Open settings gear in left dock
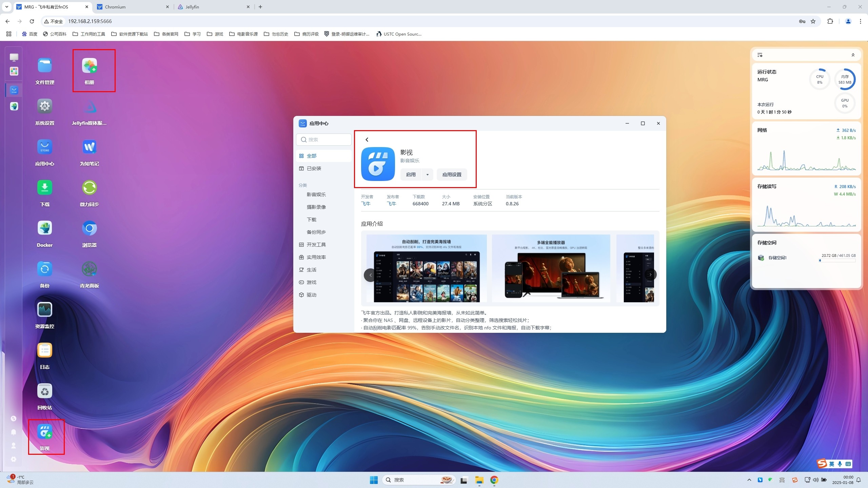 [14, 459]
